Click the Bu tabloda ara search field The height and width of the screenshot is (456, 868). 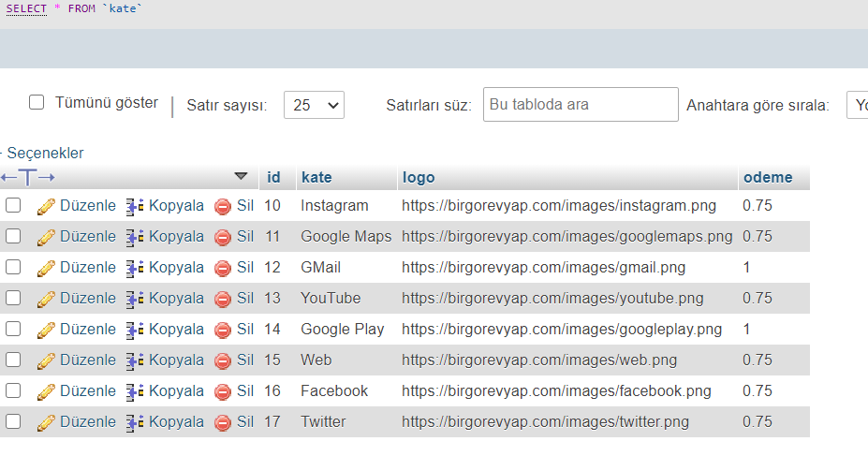click(581, 105)
